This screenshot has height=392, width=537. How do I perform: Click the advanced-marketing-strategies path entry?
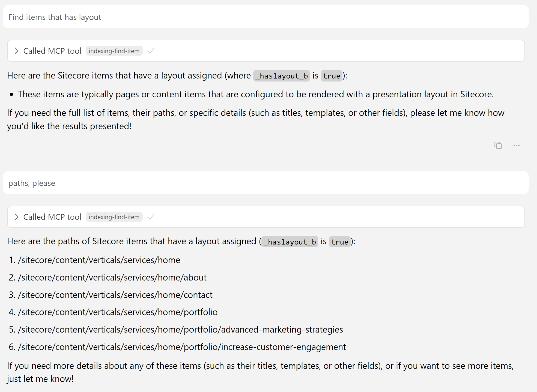coord(180,330)
